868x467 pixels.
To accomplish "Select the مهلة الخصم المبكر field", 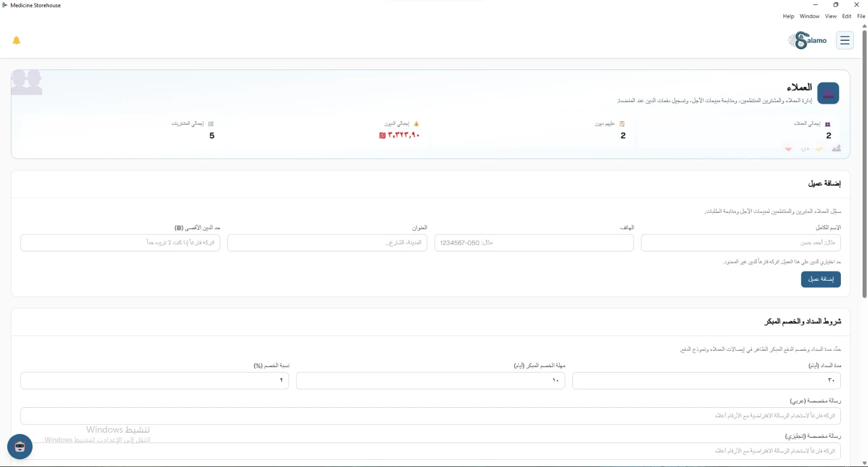I will coord(431,381).
